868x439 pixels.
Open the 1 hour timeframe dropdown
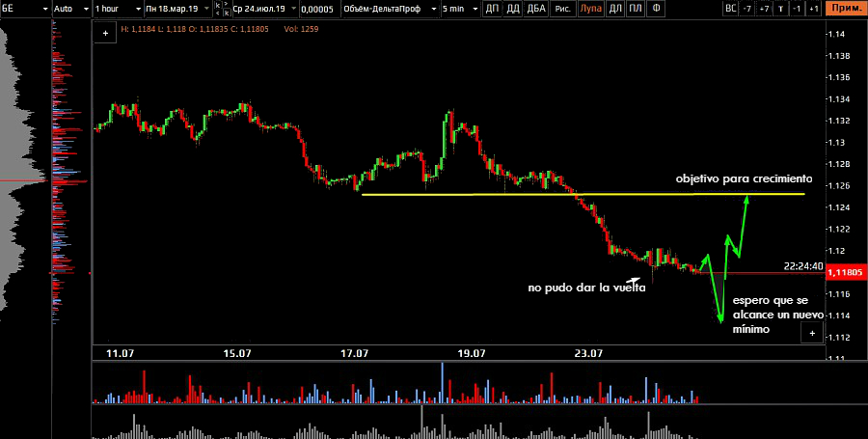coord(116,9)
